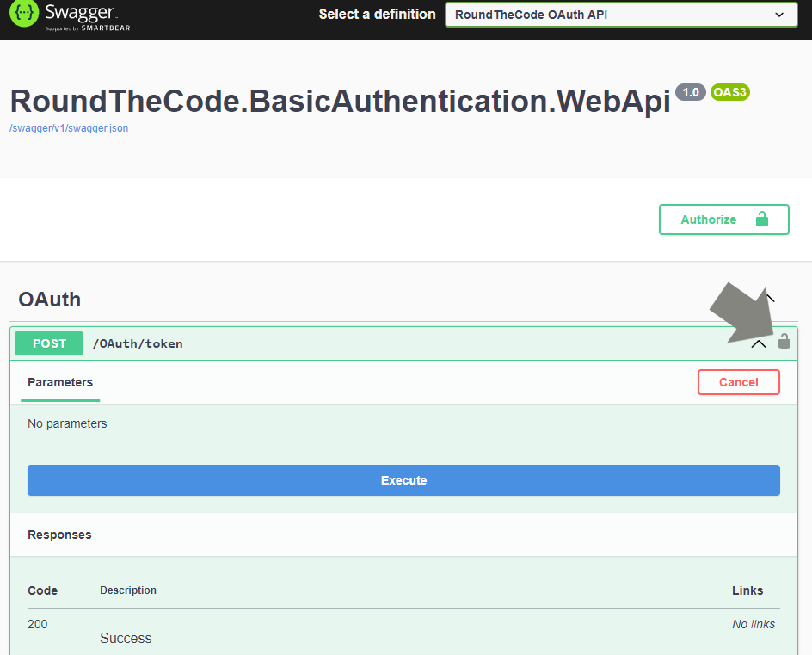Click the OAS3 specification badge
Screen dimensions: 812x655
[x=729, y=92]
